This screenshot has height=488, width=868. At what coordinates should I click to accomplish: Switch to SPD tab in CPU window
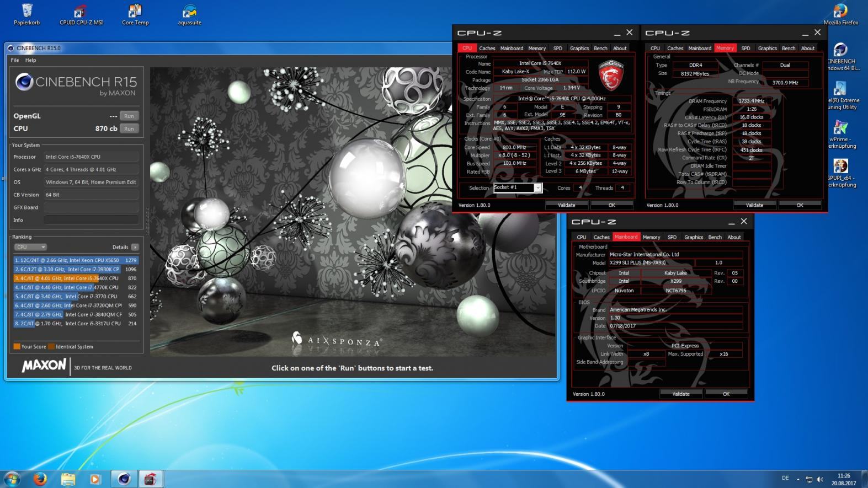coord(557,48)
